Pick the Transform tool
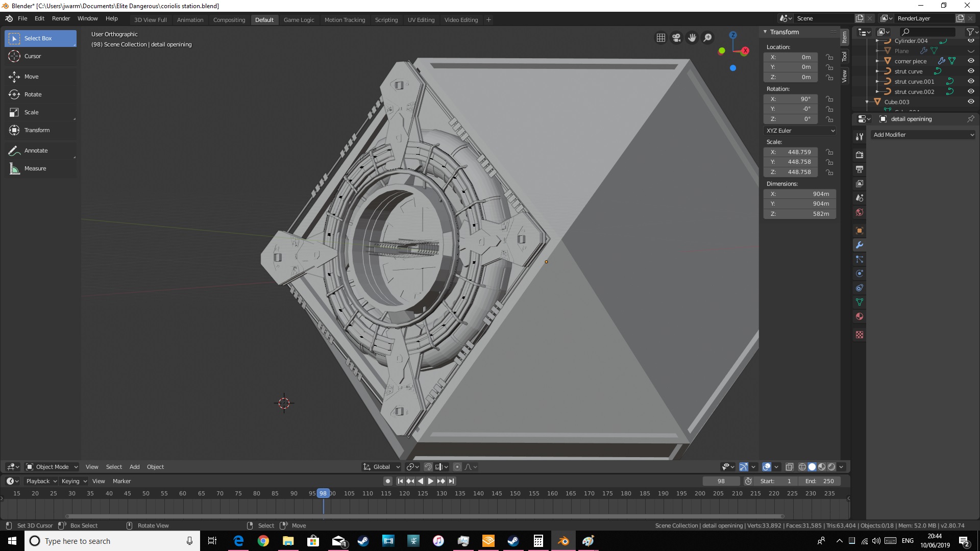This screenshot has width=980, height=551. [41, 130]
